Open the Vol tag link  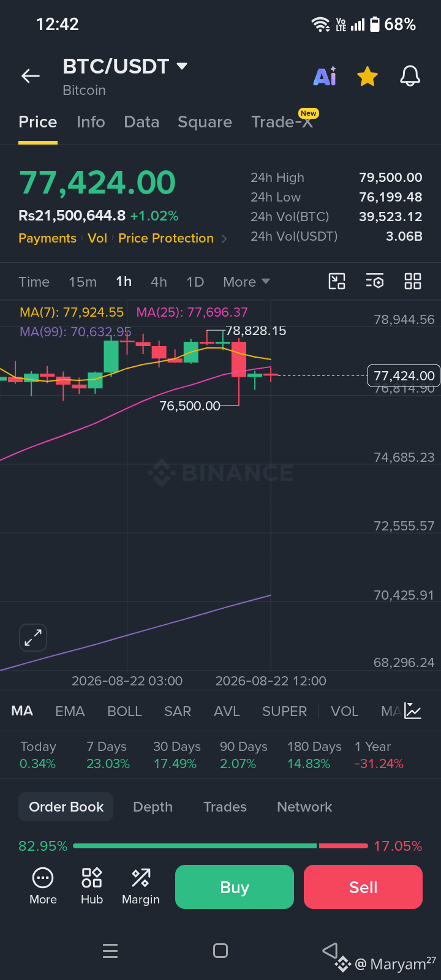pos(97,238)
